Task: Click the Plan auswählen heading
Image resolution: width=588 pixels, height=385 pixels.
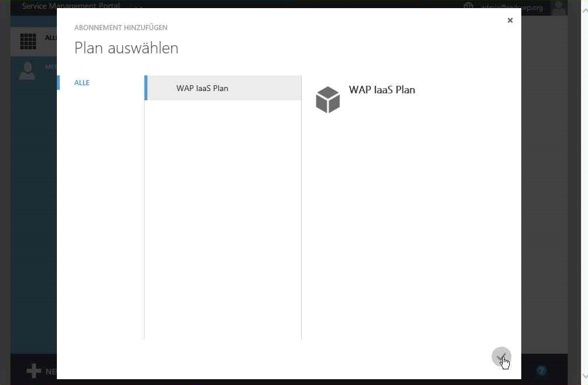Action: pos(127,48)
